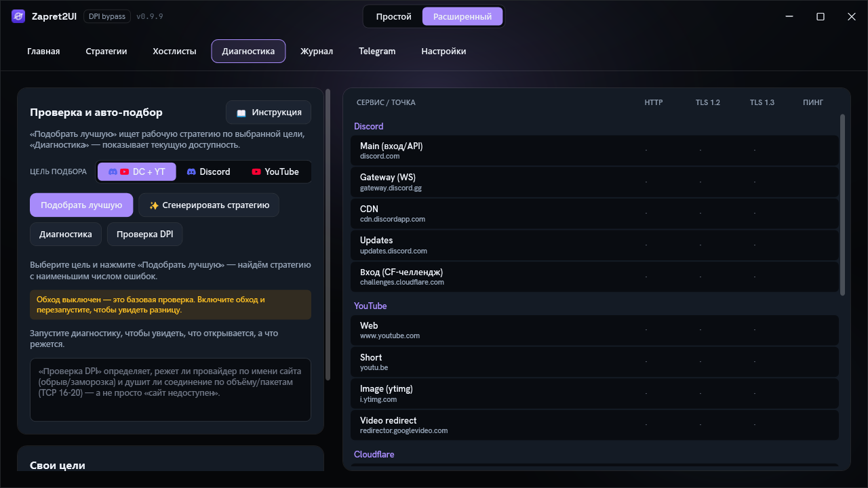The width and height of the screenshot is (868, 488).
Task: Click the results table scrollbar
Action: tap(843, 204)
